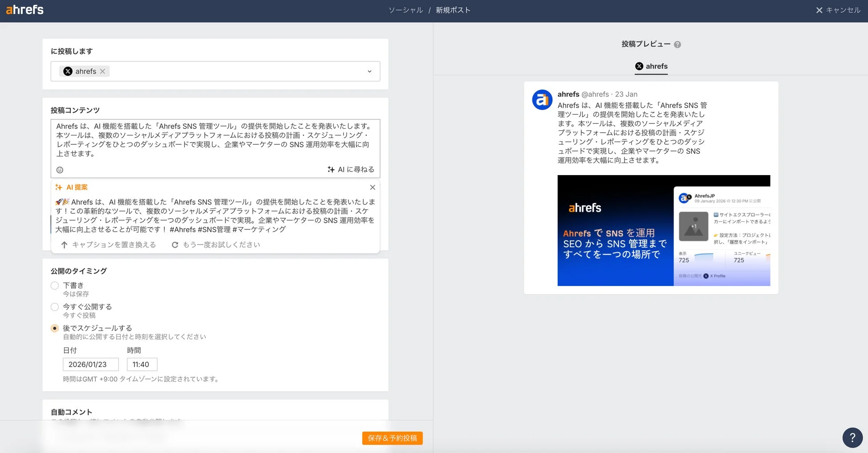
Task: Click the 保存＆予約投稿 button
Action: coord(393,438)
